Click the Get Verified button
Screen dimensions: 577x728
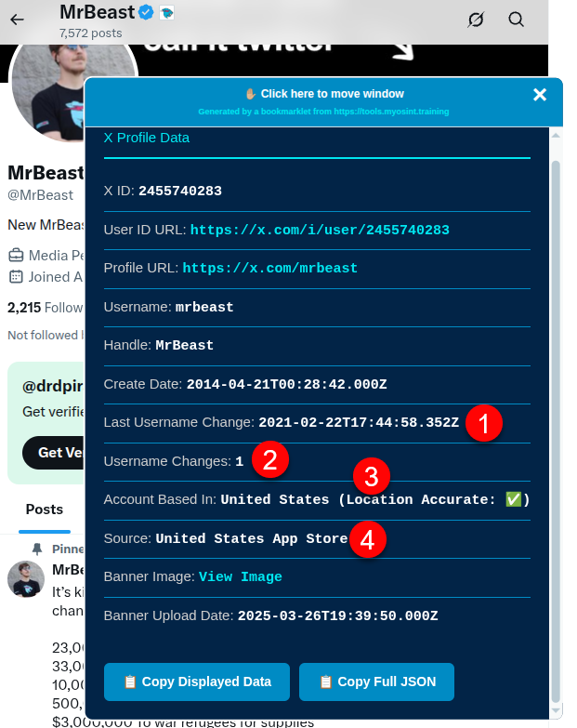[x=54, y=453]
